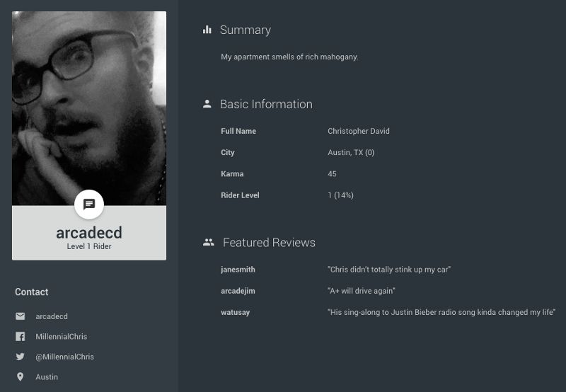Select the Austin location entry

tap(47, 377)
